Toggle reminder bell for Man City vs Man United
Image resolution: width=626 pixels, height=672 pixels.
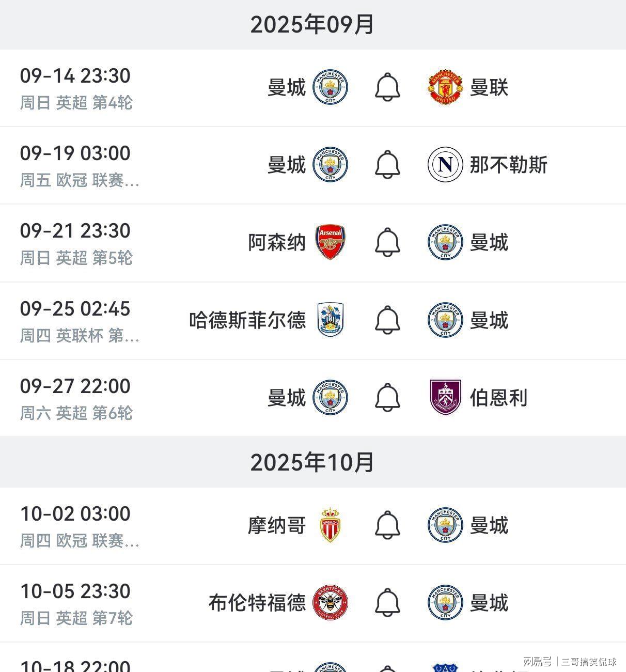(387, 87)
